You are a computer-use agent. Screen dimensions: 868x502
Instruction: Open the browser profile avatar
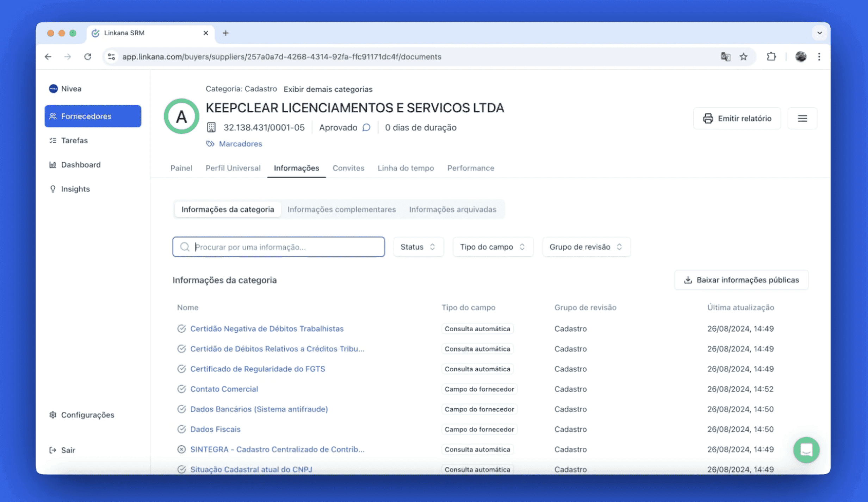tap(801, 57)
